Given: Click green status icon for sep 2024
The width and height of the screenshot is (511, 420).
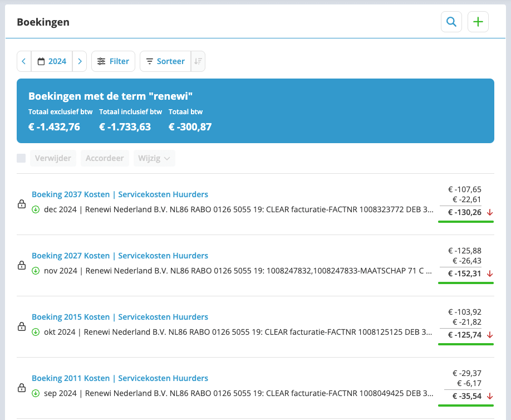Looking at the screenshot, I should tap(36, 393).
